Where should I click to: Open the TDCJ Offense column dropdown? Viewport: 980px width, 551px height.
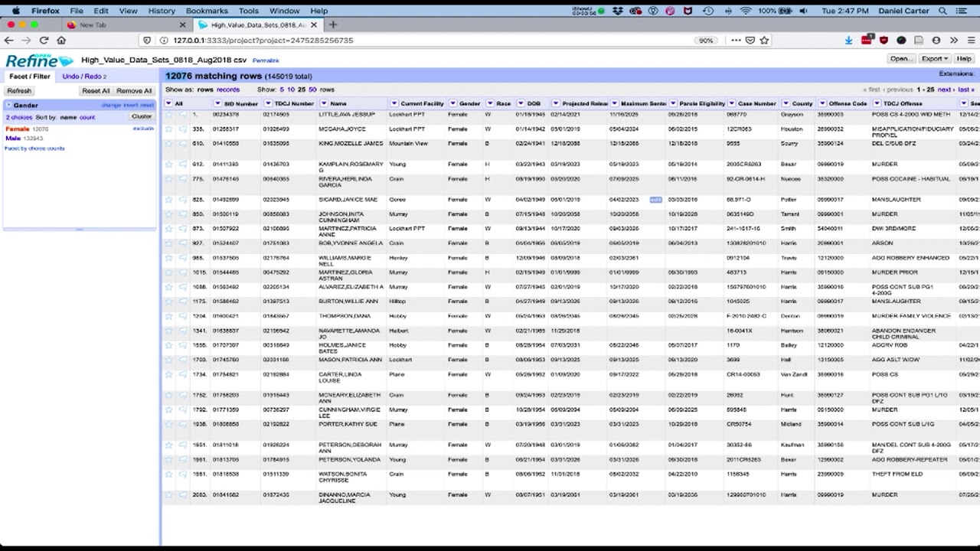[877, 103]
